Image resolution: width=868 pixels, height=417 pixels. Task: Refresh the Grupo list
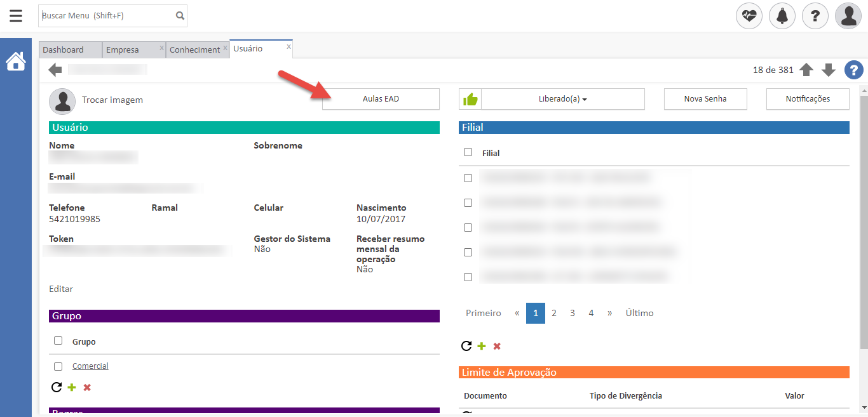56,387
